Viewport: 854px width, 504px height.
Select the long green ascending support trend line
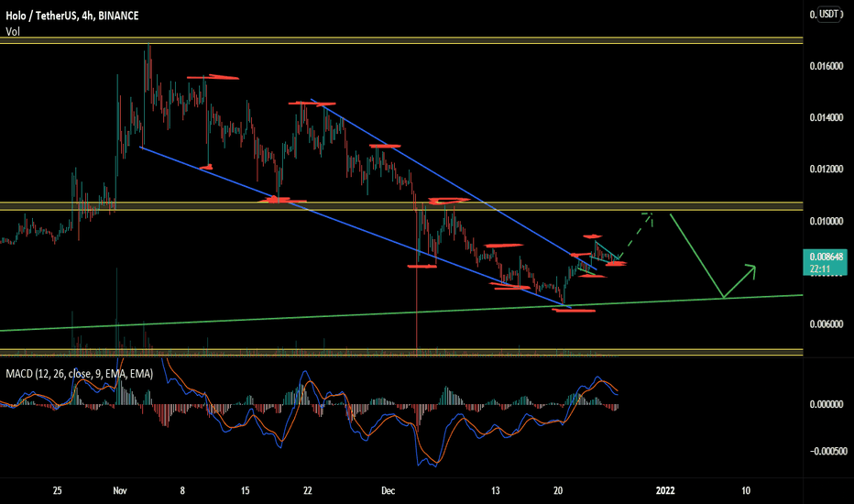(x=401, y=312)
